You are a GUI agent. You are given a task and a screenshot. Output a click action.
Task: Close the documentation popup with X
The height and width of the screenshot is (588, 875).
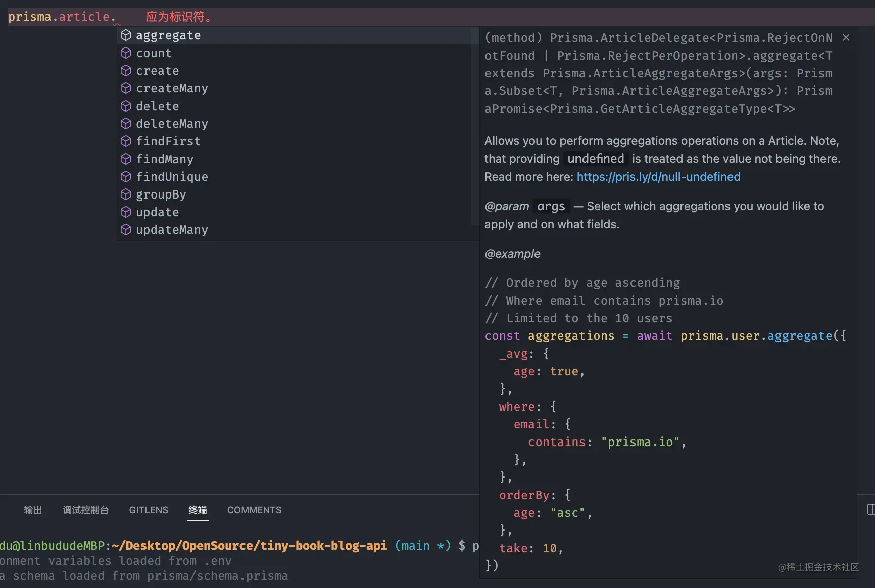pos(846,38)
